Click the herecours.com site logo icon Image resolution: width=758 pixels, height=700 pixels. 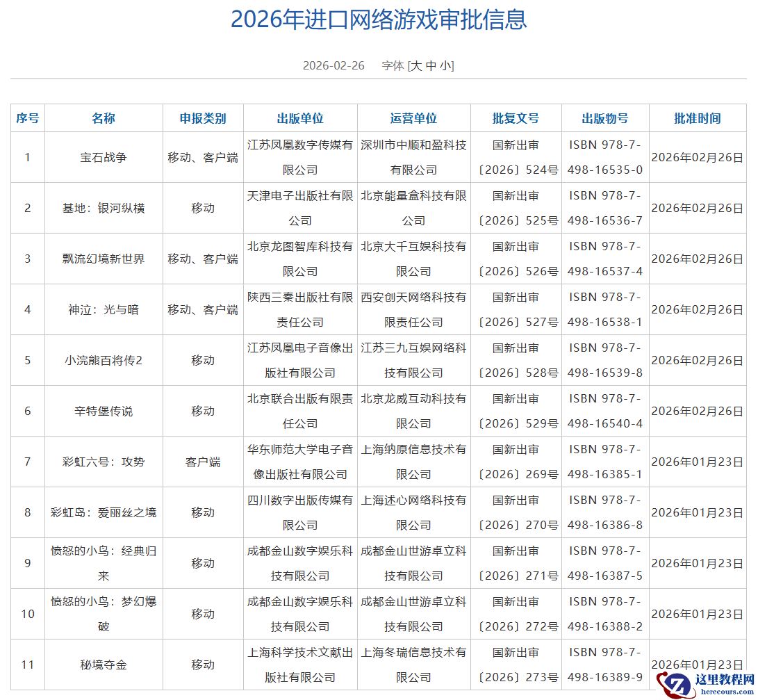click(679, 685)
